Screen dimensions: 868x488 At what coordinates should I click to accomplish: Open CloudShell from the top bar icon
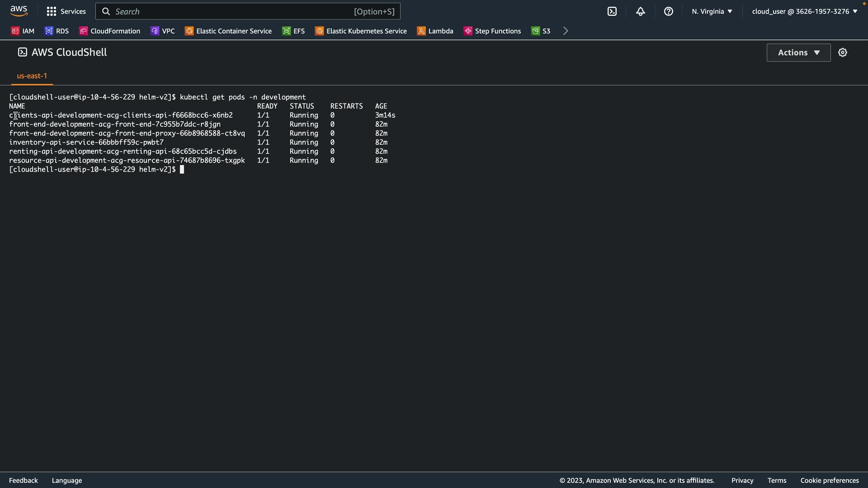612,11
